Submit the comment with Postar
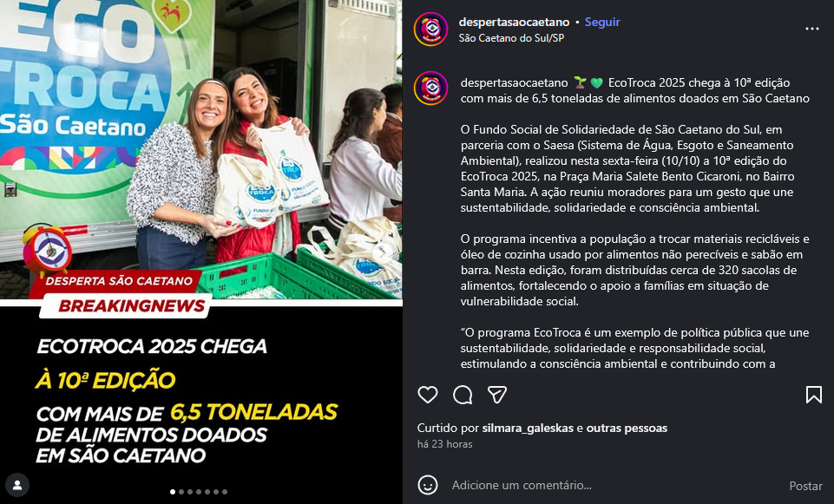The image size is (834, 504). (x=805, y=486)
